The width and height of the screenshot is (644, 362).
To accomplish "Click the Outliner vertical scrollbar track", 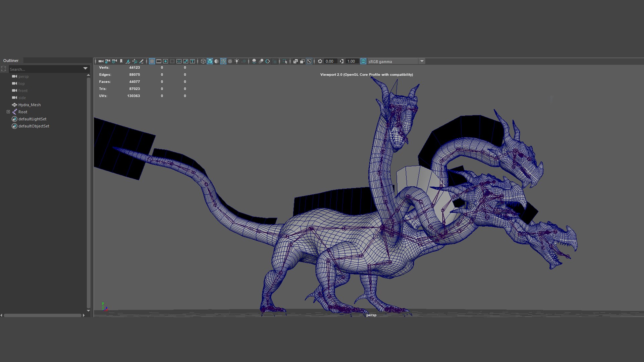I will point(88,193).
